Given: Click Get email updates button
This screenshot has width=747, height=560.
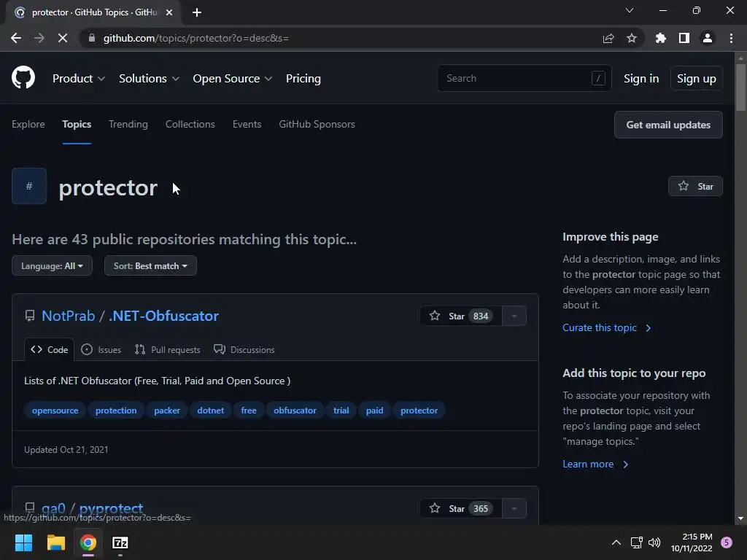Looking at the screenshot, I should click(668, 125).
